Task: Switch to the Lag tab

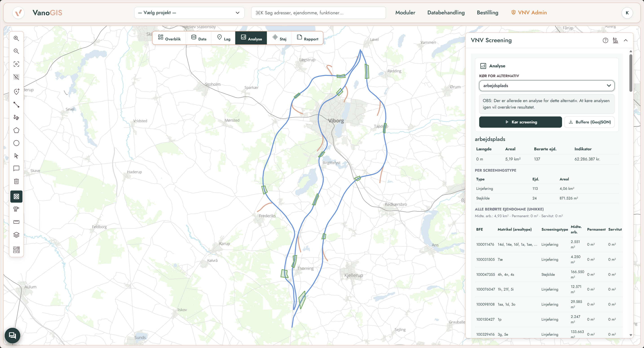Action: click(223, 38)
